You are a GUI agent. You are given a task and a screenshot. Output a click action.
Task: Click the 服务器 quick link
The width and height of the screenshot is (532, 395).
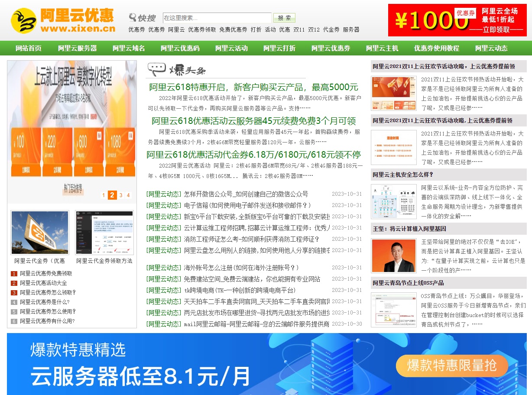coord(351,29)
